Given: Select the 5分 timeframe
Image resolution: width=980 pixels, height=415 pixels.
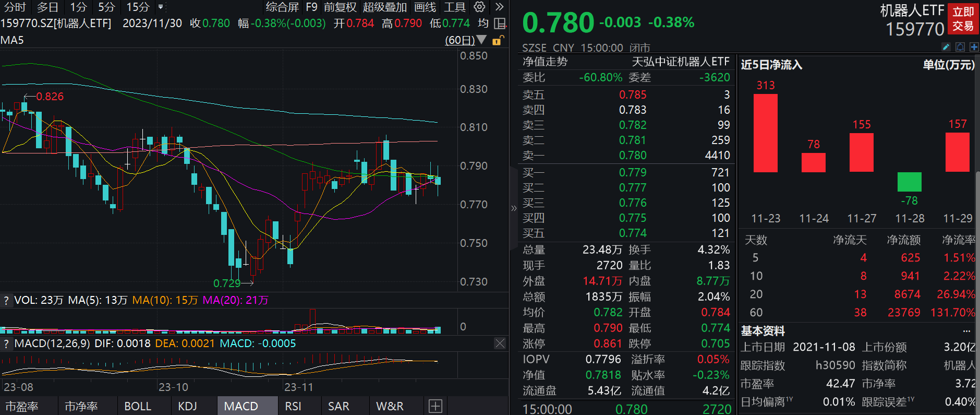Looking at the screenshot, I should pyautogui.click(x=106, y=7).
